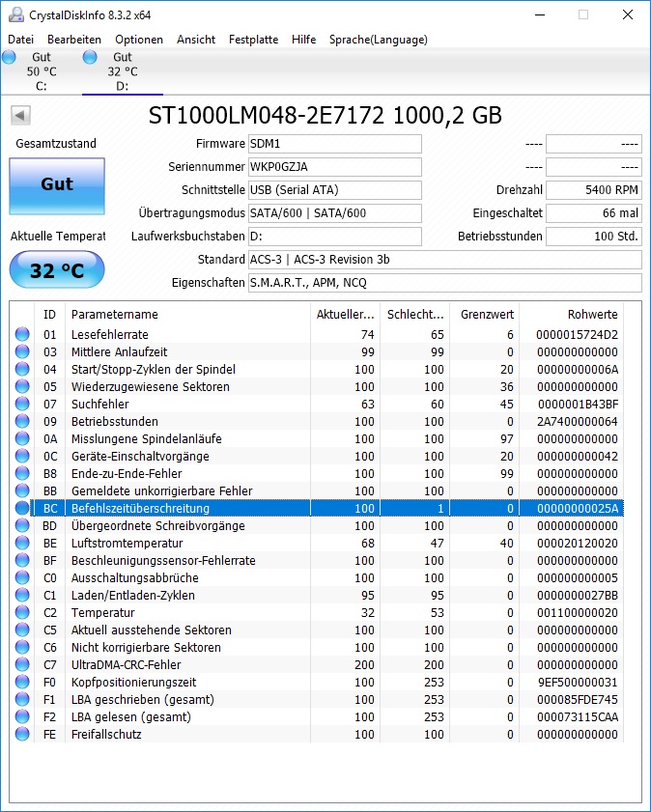Image resolution: width=651 pixels, height=812 pixels.
Task: Click status circle beside Laden/Entladen-Zyklen
Action: coord(22,595)
